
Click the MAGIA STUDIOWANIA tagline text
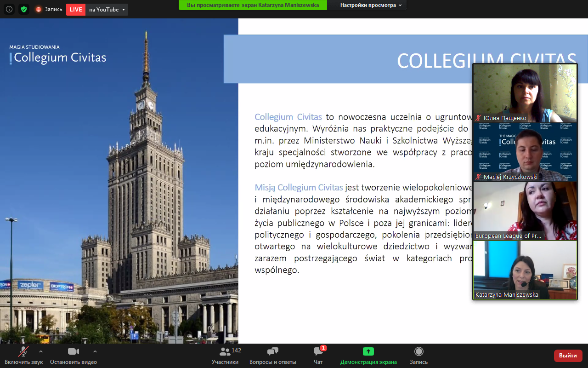point(34,47)
